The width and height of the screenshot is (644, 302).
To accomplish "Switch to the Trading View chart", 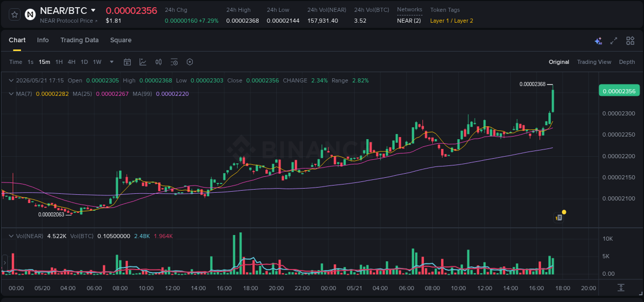I will tap(594, 62).
